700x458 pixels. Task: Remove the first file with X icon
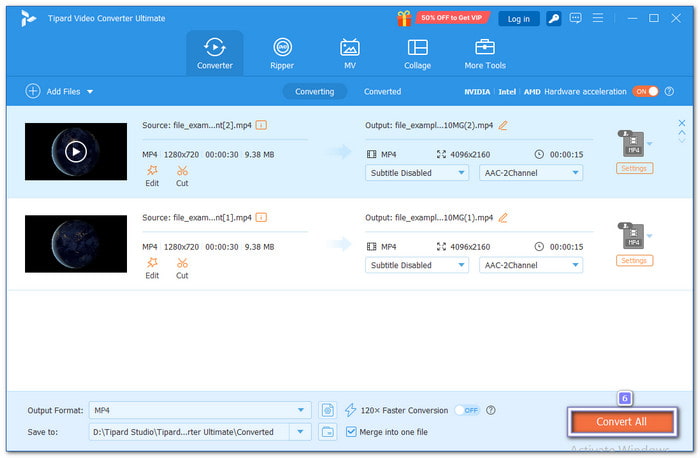pos(682,123)
